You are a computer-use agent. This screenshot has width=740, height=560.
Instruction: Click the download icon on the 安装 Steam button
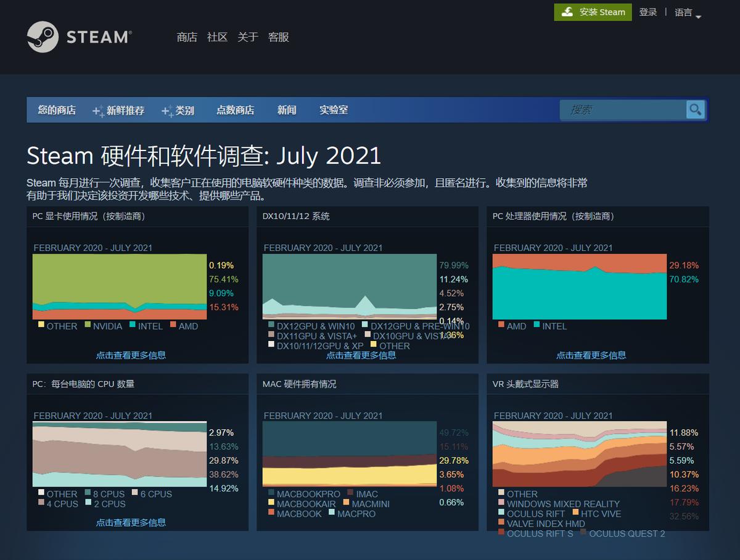point(565,12)
